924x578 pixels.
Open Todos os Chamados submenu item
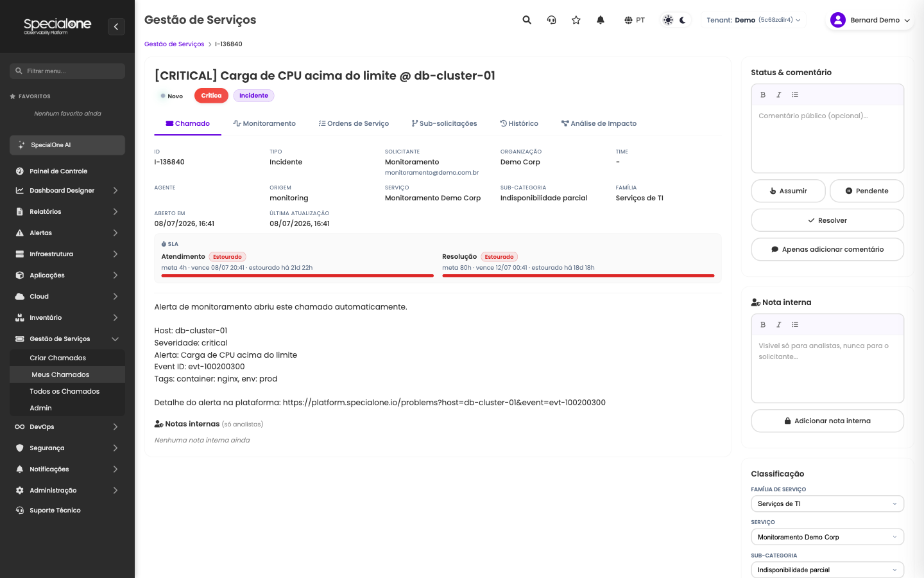click(67, 391)
